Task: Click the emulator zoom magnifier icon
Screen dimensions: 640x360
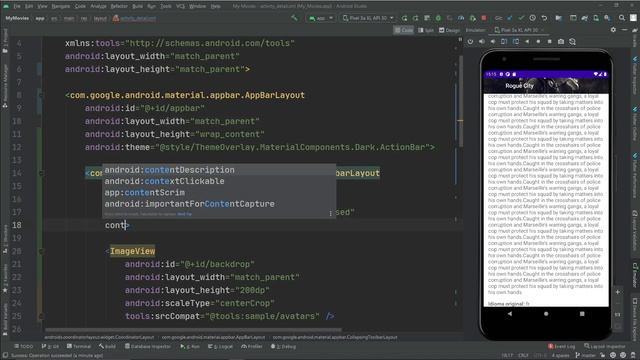Action: (572, 42)
